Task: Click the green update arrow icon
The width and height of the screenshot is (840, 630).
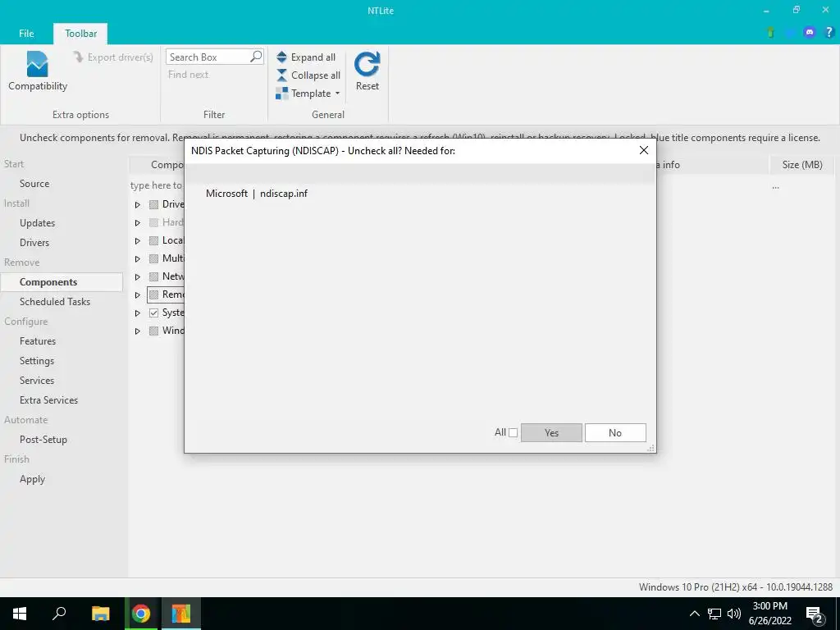Action: point(770,33)
